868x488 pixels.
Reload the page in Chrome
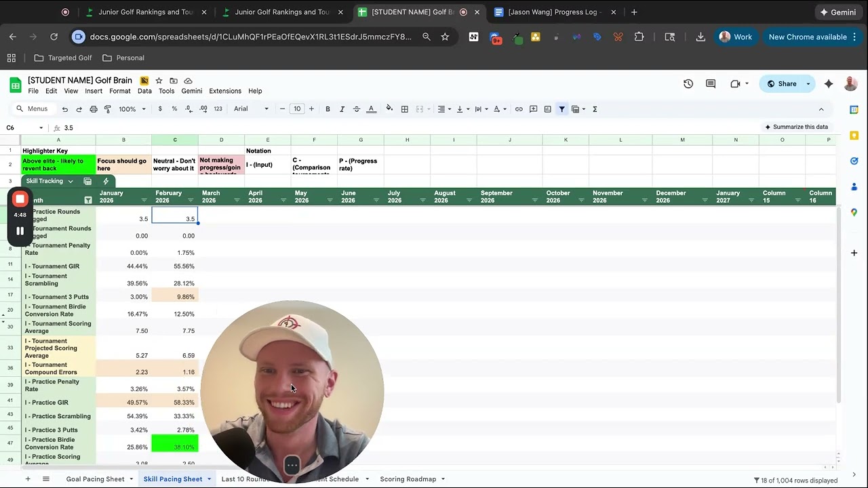tap(54, 37)
